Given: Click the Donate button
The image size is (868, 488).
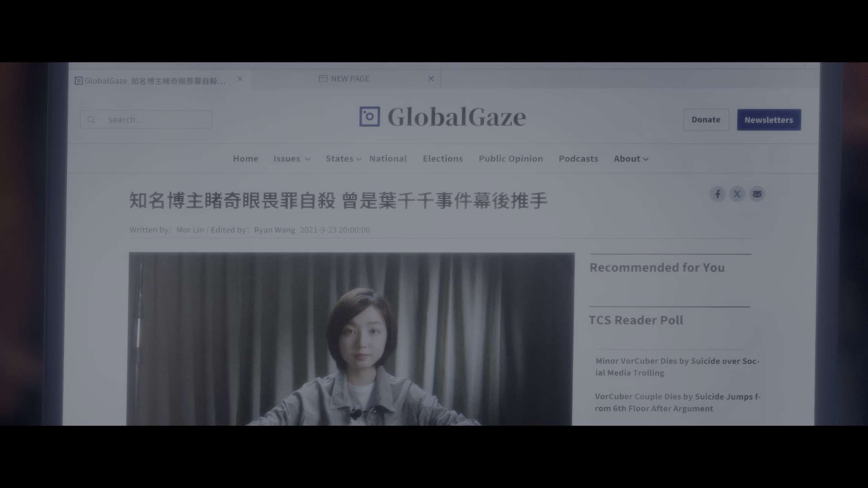Looking at the screenshot, I should pos(706,120).
